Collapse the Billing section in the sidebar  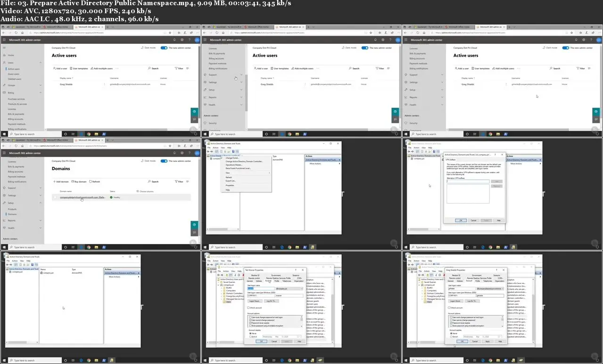(x=40, y=93)
